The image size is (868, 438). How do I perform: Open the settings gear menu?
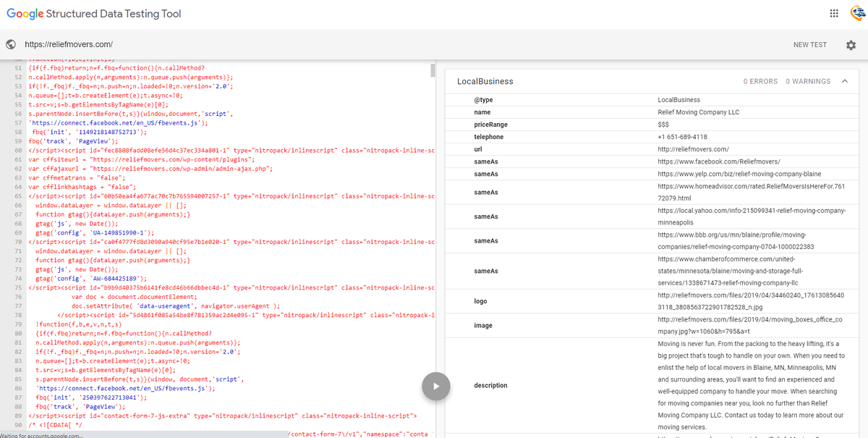click(851, 45)
